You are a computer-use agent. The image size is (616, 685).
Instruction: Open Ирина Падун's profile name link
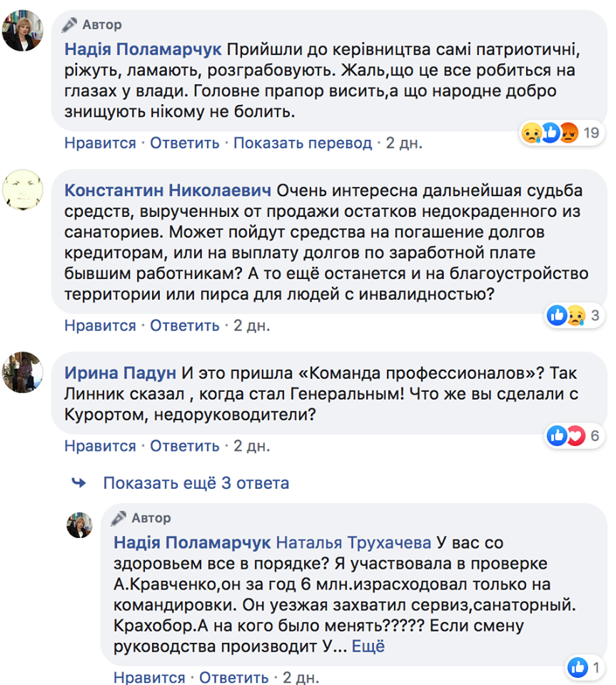[119, 372]
